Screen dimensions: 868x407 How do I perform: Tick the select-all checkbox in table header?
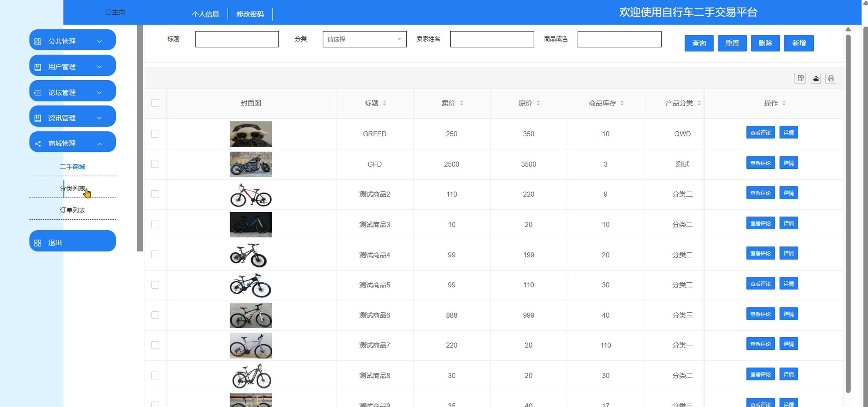155,103
